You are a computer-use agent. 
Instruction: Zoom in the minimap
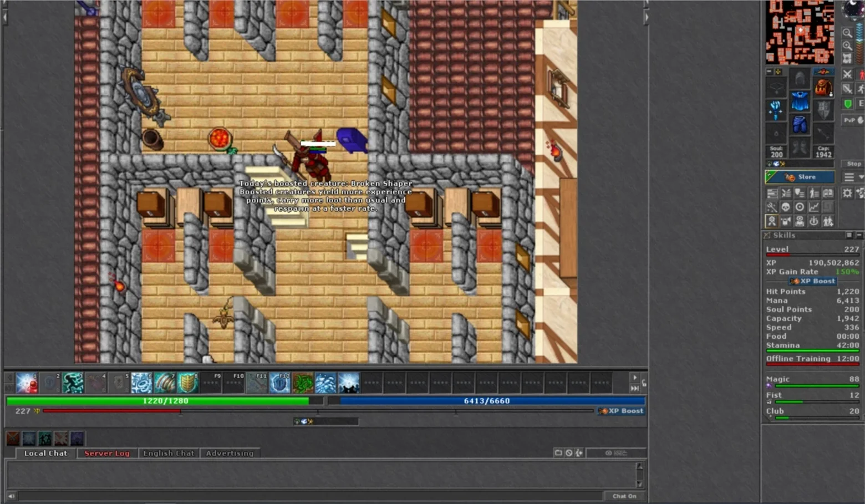(x=847, y=46)
